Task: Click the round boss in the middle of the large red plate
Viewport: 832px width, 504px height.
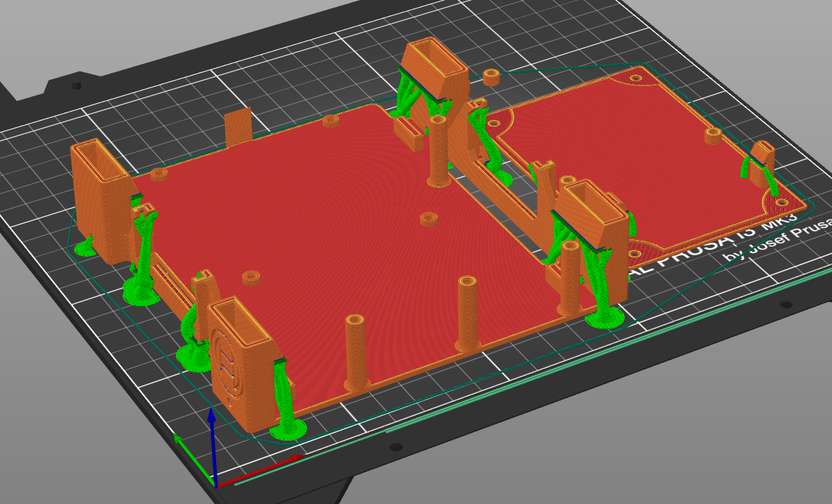Action: point(427,219)
